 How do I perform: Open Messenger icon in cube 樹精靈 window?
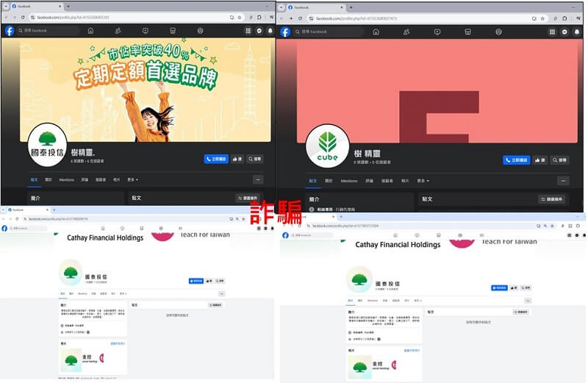[x=564, y=32]
